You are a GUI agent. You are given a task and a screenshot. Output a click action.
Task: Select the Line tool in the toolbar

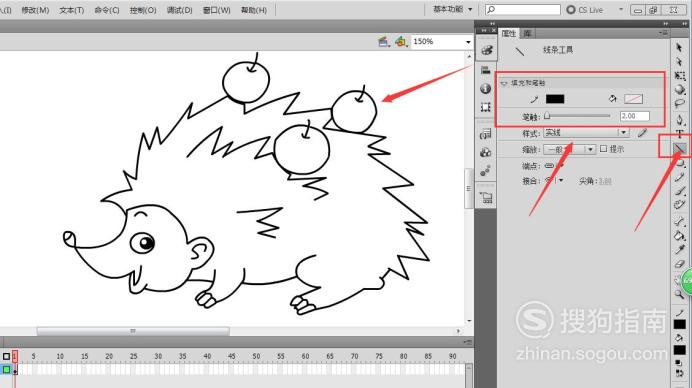point(679,149)
